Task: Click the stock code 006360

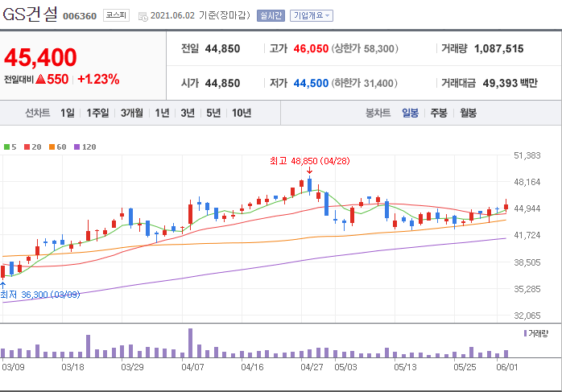Action: [80, 16]
